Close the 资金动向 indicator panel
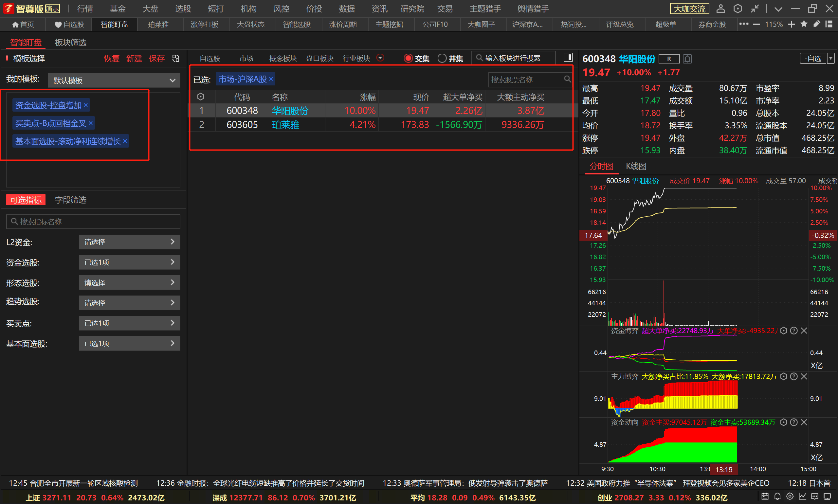Viewport: 838px width, 504px height. (x=804, y=422)
